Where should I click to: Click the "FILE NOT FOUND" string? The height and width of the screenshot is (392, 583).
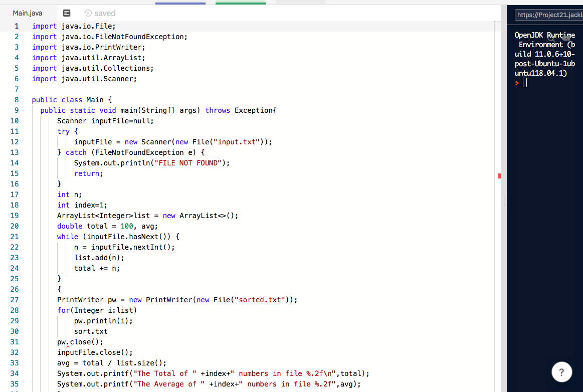click(188, 163)
